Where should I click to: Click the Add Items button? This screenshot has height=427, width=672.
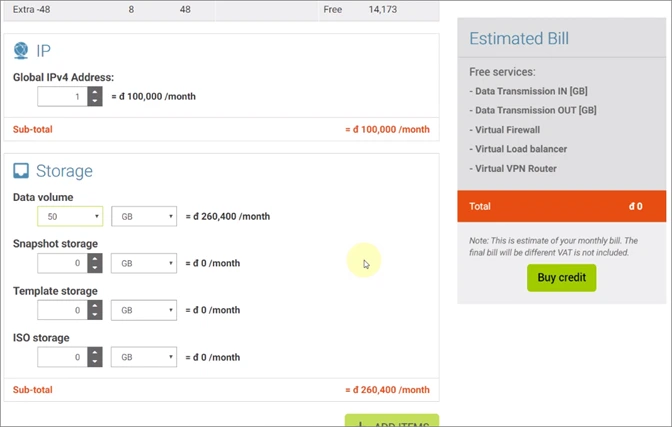392,420
